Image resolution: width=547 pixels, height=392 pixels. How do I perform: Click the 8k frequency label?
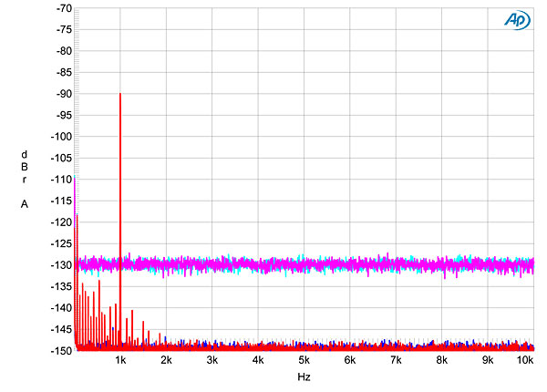point(441,360)
